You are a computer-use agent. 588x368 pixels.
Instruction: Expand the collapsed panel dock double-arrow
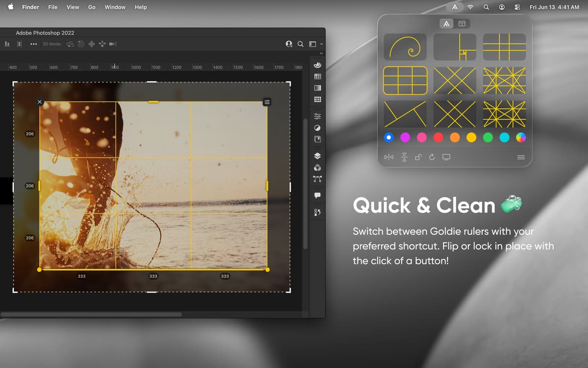click(321, 53)
